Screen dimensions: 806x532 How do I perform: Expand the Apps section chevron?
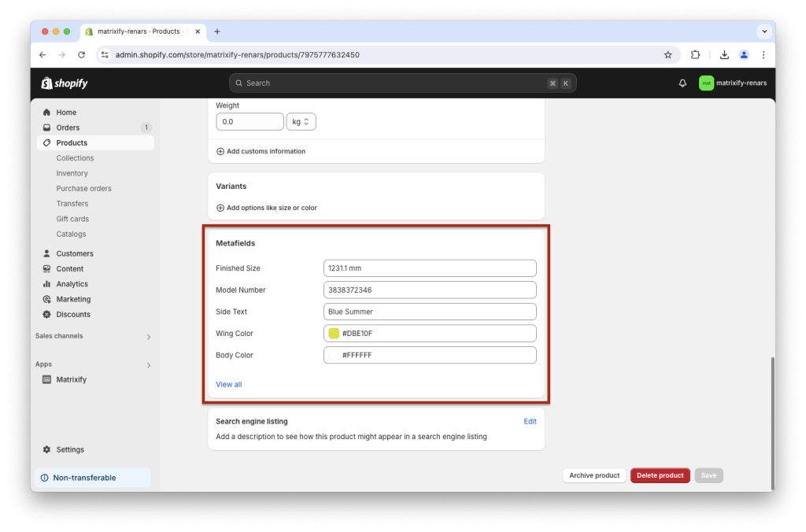coord(148,364)
